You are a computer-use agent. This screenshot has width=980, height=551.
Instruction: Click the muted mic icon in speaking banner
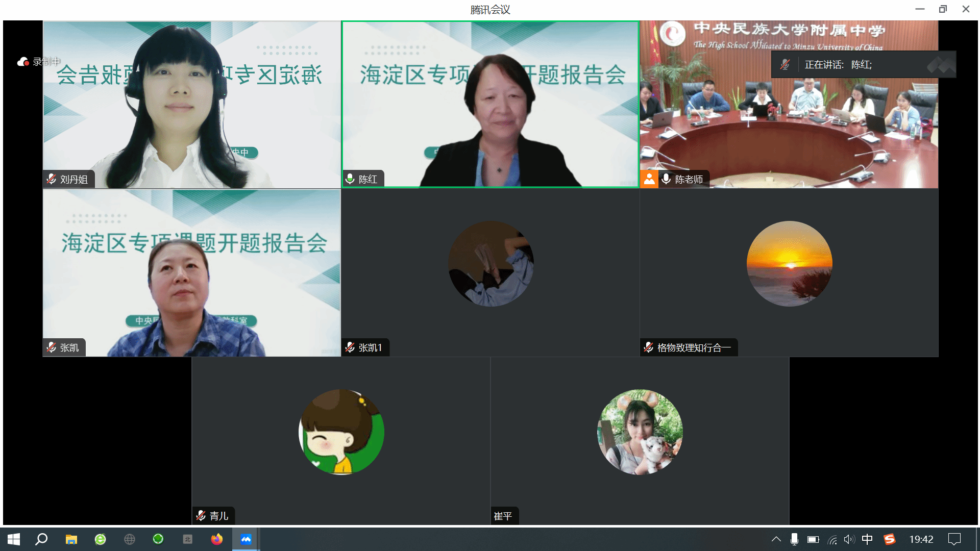(x=785, y=65)
